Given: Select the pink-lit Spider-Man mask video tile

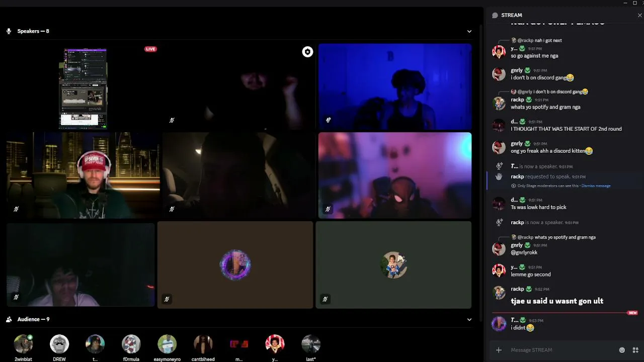Looking at the screenshot, I should 395,175.
